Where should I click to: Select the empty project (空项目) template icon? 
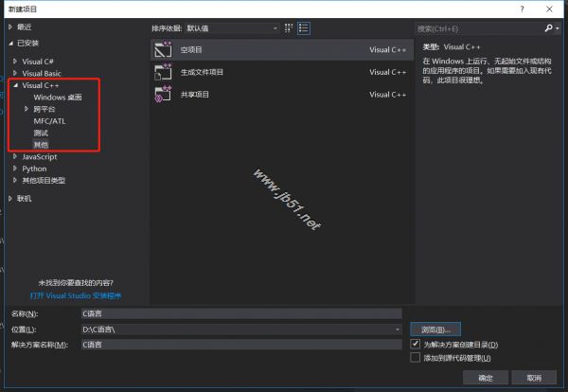[x=163, y=49]
